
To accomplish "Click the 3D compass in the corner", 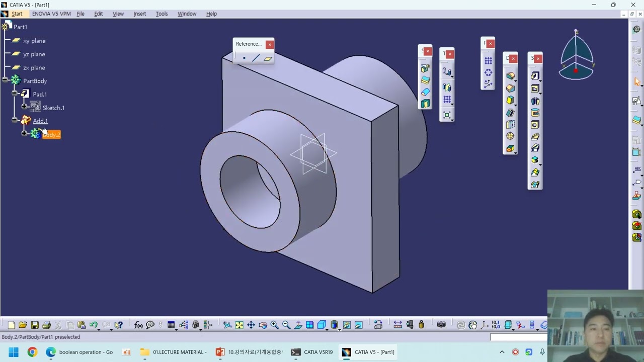I will [576, 55].
